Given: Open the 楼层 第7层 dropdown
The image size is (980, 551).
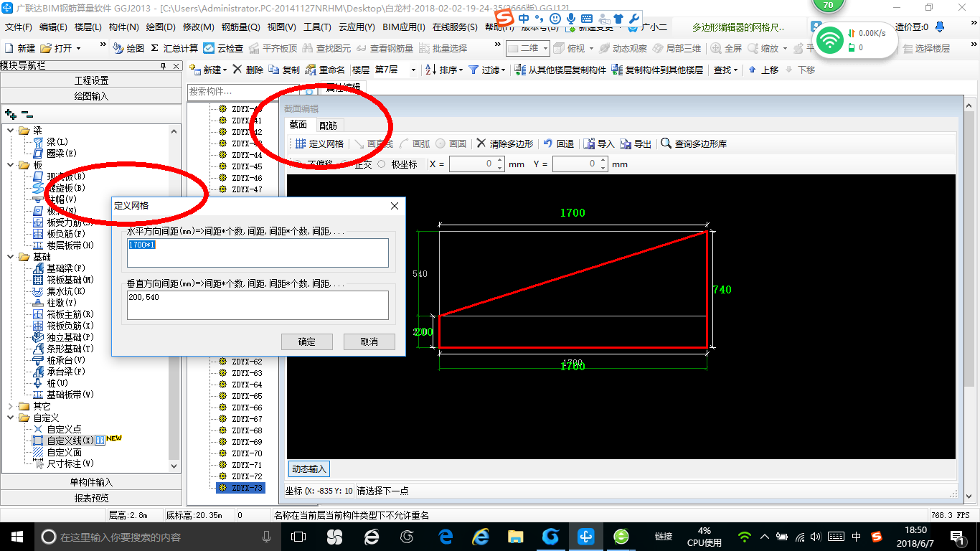Looking at the screenshot, I should [x=413, y=70].
